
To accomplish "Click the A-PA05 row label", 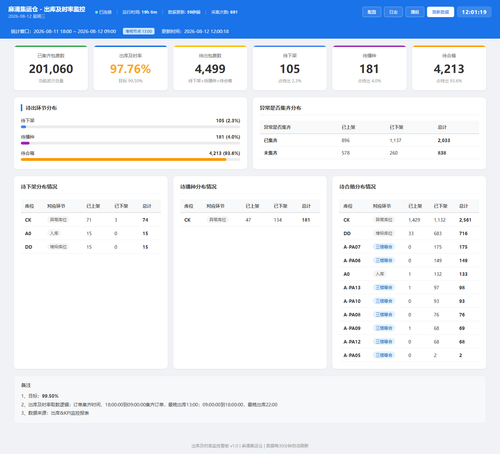I will (352, 355).
